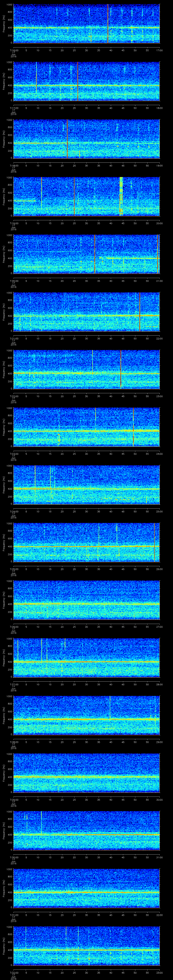The height and width of the screenshot is (980, 173).
Task: Click the 7:27:00 start time label
Action: pos(14,684)
